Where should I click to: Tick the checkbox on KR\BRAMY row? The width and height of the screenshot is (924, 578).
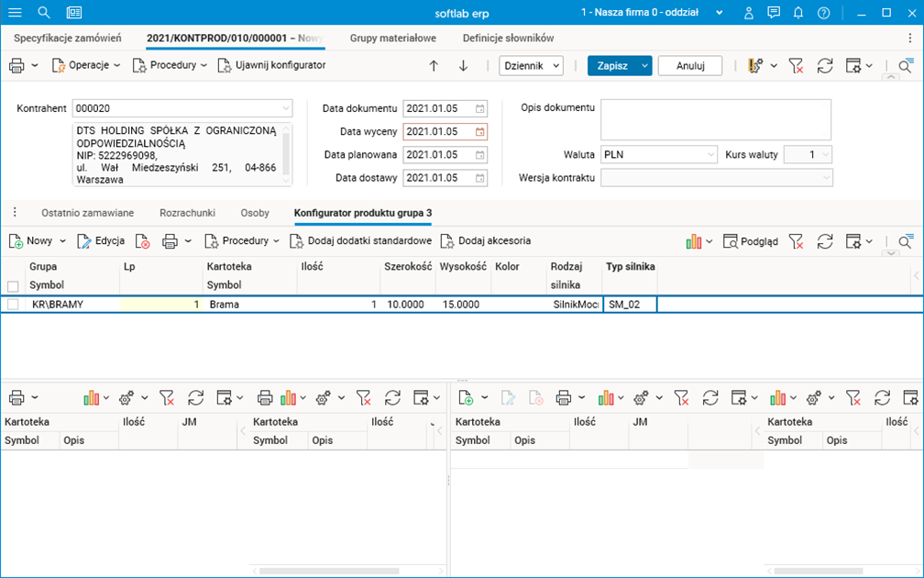tap(13, 305)
